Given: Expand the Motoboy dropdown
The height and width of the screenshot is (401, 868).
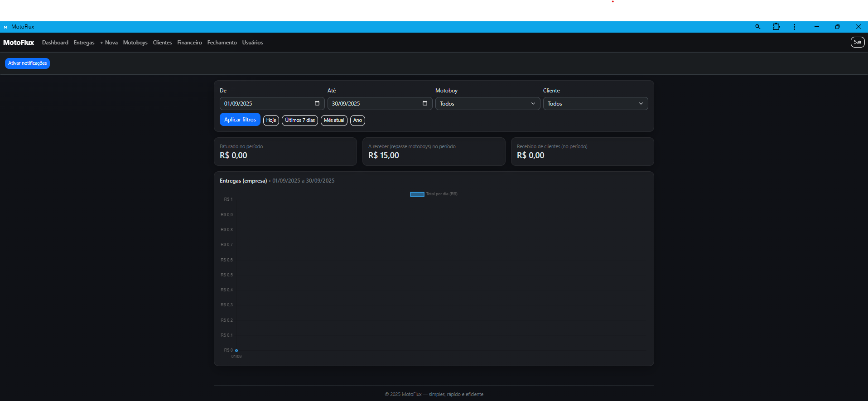Looking at the screenshot, I should [x=487, y=104].
